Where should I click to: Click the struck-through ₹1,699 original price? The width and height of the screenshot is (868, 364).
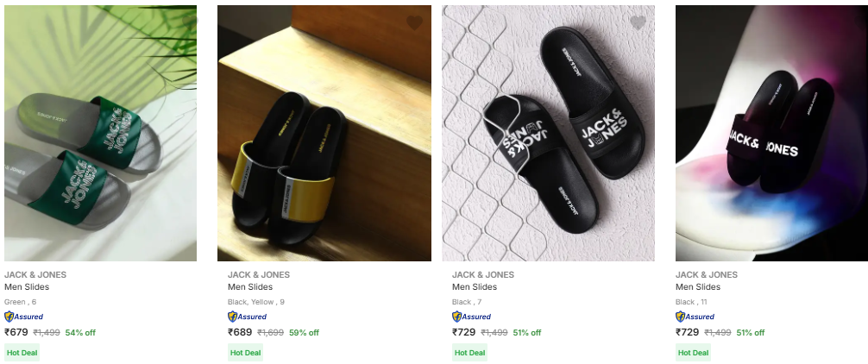pos(271,333)
